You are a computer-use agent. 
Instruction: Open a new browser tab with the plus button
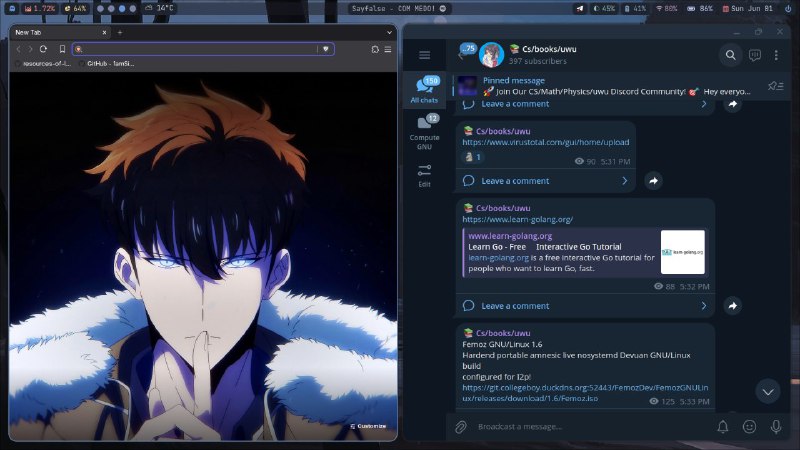coord(120,32)
